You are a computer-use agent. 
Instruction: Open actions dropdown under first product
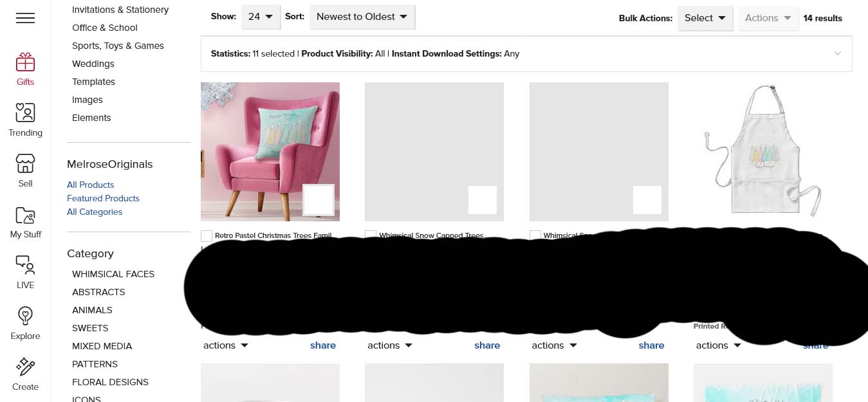(x=226, y=345)
